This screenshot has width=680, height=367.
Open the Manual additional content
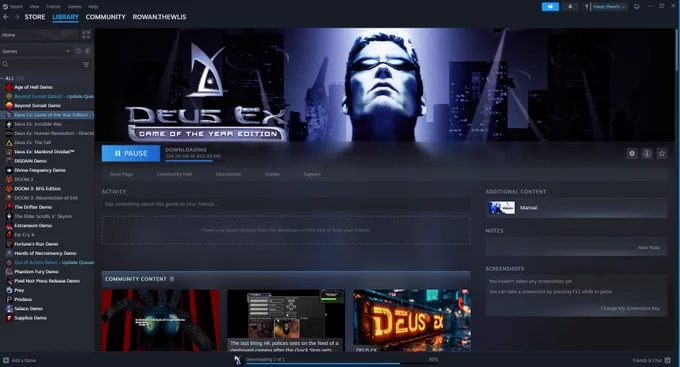[x=576, y=208]
